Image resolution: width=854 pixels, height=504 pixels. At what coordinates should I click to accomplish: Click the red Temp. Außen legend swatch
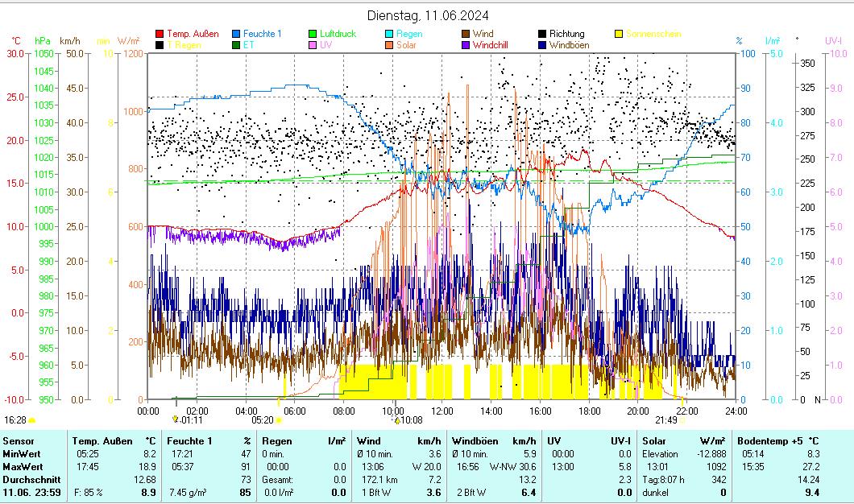click(x=160, y=35)
